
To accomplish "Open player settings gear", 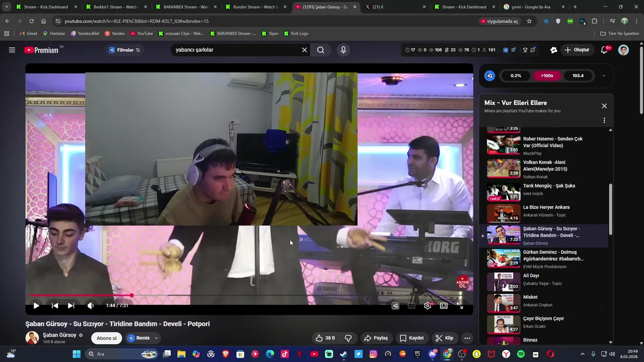I will pos(428,305).
